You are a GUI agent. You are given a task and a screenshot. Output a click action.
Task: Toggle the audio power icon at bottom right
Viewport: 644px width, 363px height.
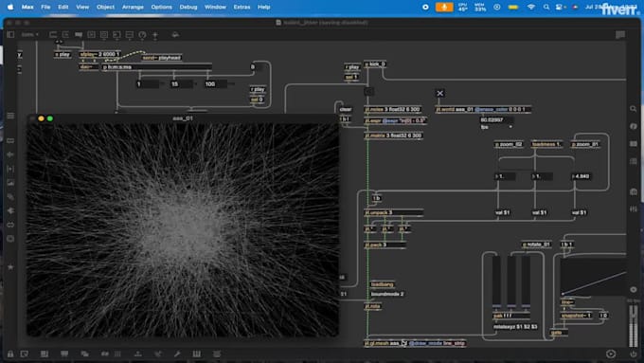click(x=633, y=354)
